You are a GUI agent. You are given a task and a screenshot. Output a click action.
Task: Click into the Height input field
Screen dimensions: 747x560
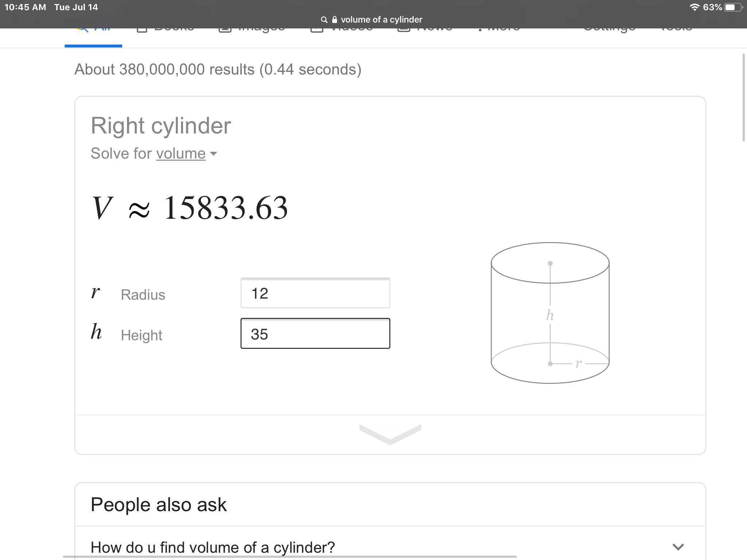pos(315,334)
